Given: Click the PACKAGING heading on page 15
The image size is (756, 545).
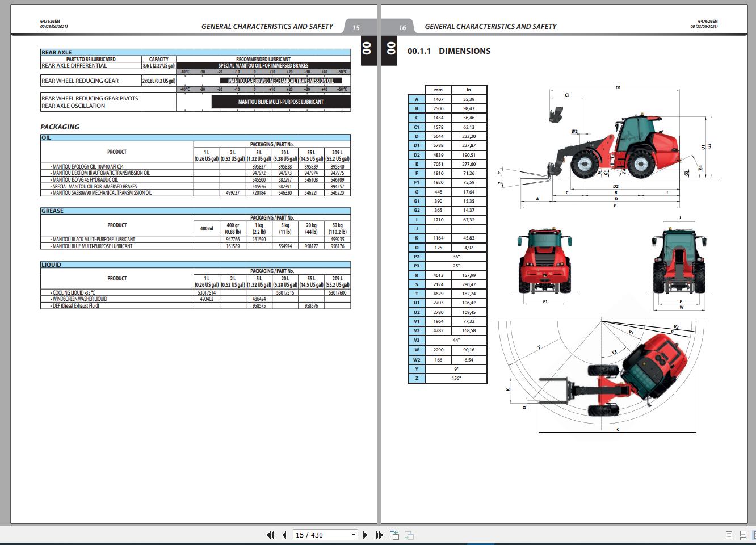Looking at the screenshot, I should [60, 127].
